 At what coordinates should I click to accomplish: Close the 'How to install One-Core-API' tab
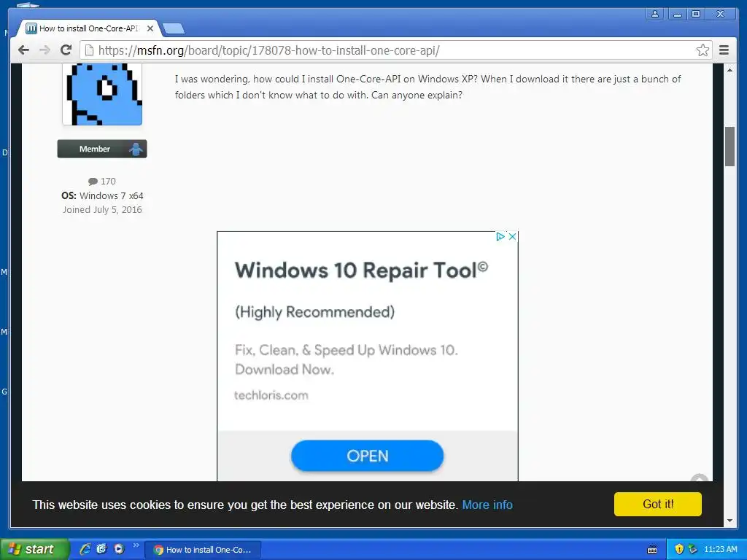150,28
